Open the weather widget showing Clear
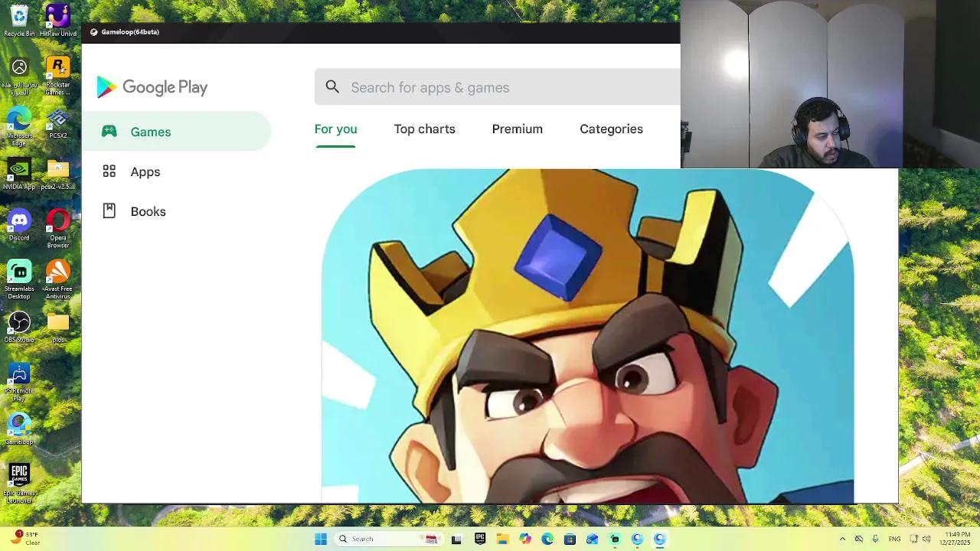This screenshot has height=551, width=980. pos(25,539)
